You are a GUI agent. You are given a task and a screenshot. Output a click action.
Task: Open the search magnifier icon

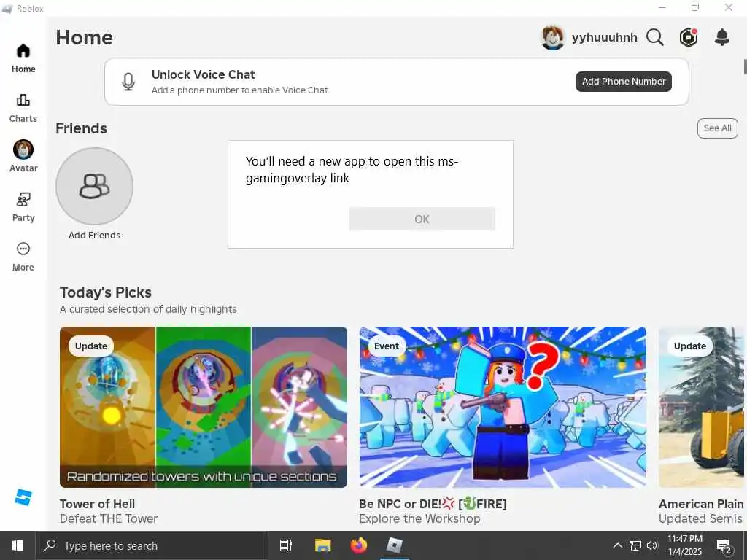655,37
